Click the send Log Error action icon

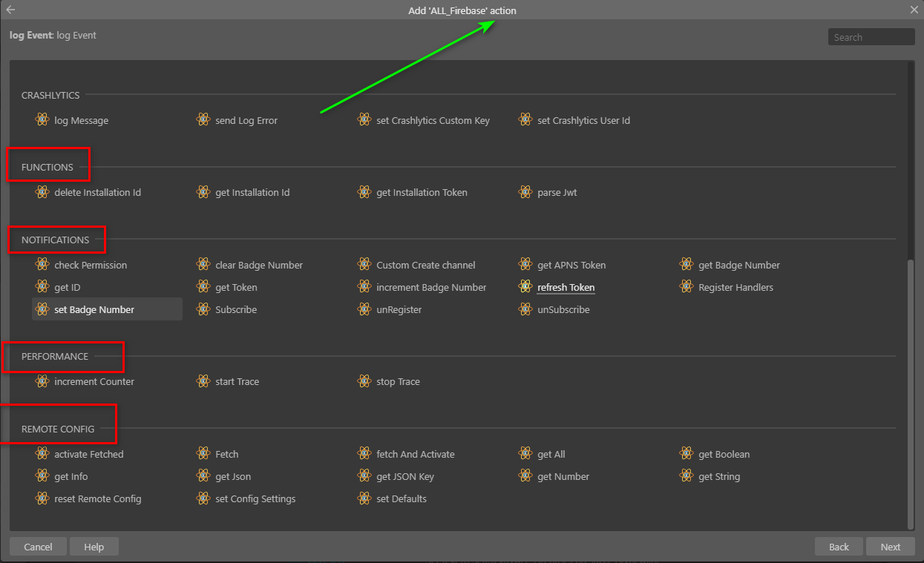pyautogui.click(x=203, y=119)
